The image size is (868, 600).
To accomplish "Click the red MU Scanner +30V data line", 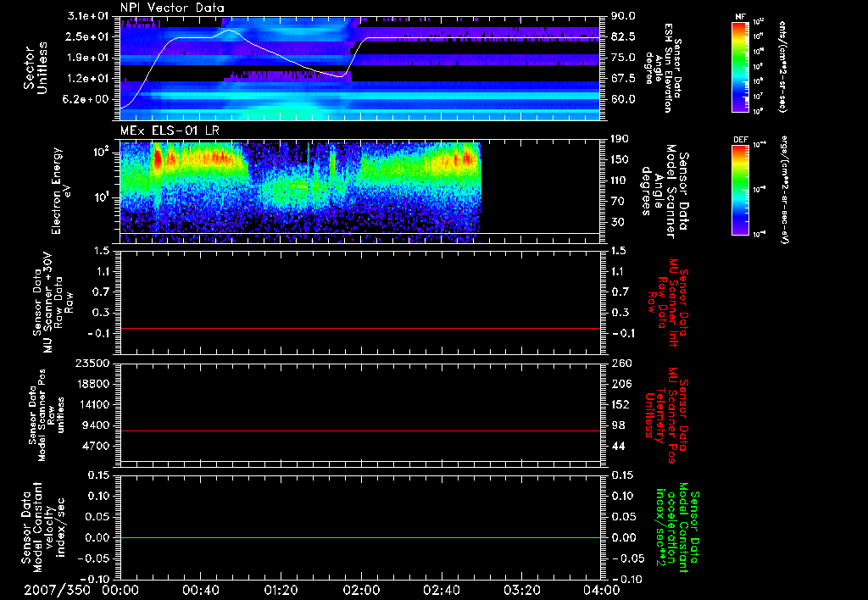I will pos(360,328).
